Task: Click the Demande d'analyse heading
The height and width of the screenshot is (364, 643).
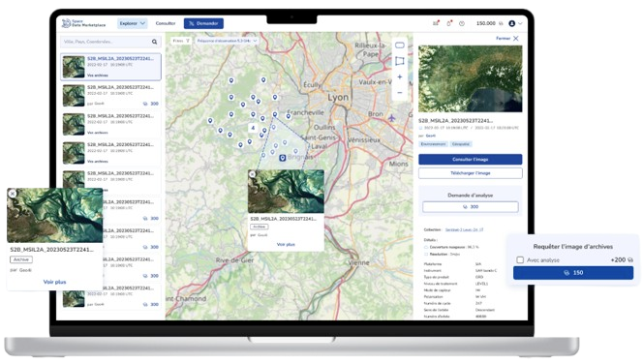Action: (471, 196)
